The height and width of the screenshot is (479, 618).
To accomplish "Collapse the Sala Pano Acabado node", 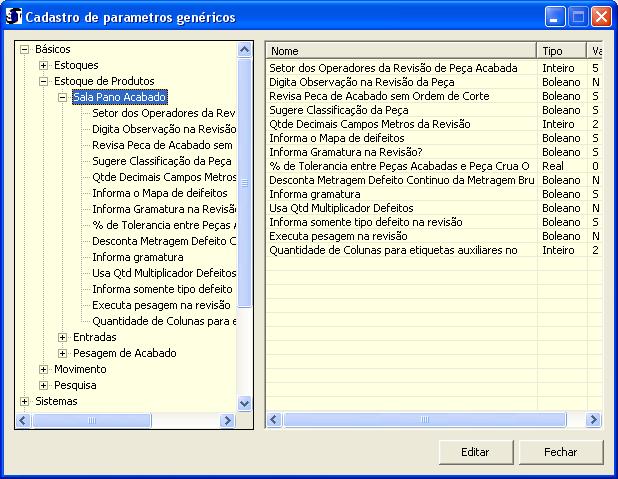I will pyautogui.click(x=62, y=97).
